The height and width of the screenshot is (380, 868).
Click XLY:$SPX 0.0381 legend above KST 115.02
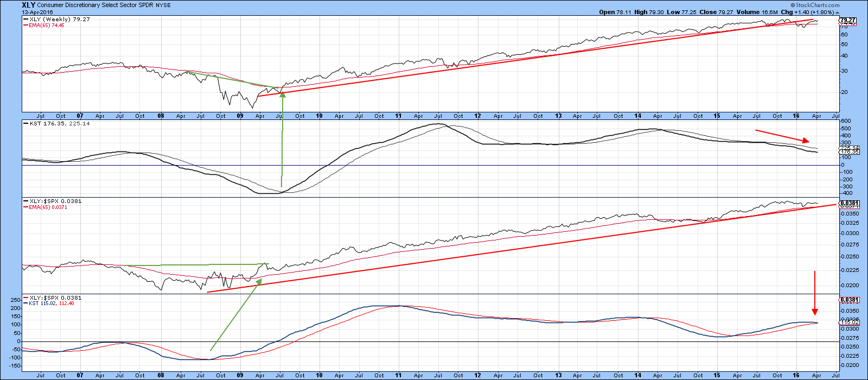53,298
